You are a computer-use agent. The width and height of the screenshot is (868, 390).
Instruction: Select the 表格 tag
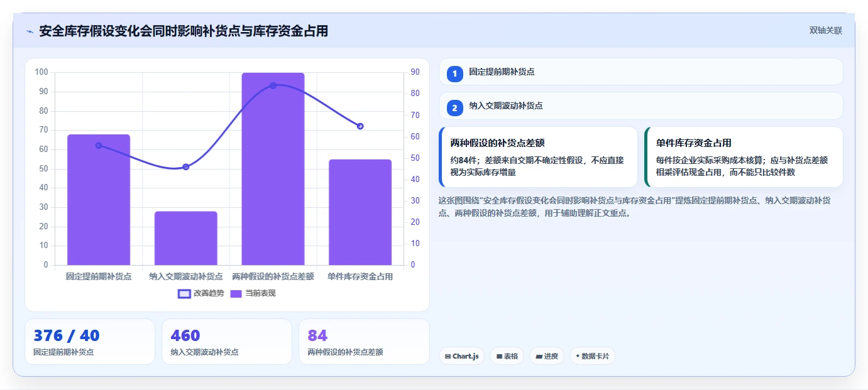(507, 356)
